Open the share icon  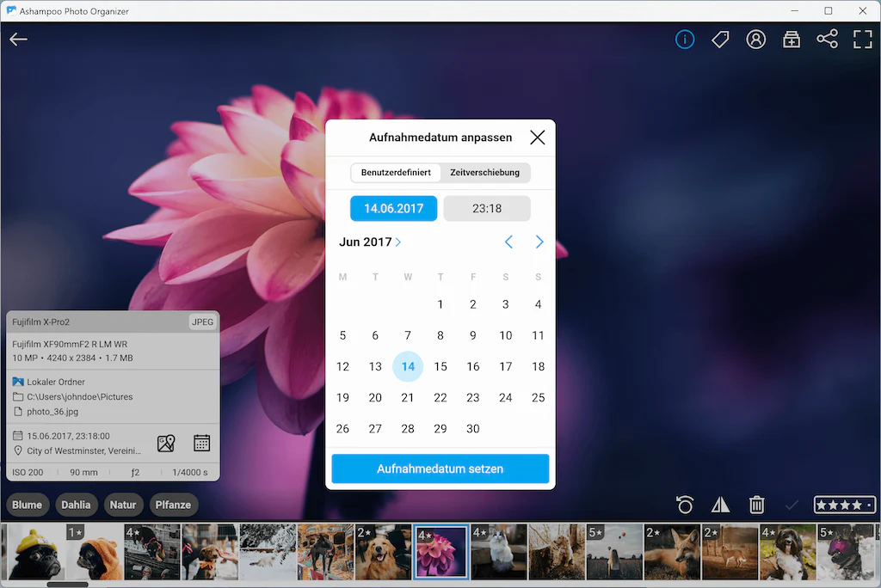point(827,39)
